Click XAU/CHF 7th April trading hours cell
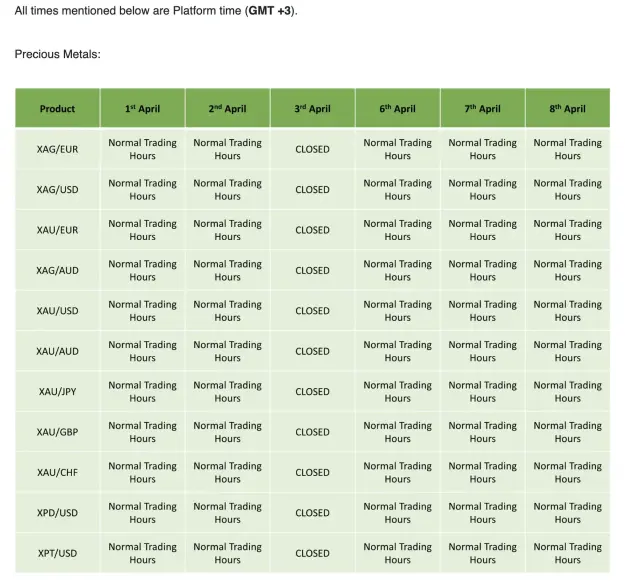 (483, 472)
